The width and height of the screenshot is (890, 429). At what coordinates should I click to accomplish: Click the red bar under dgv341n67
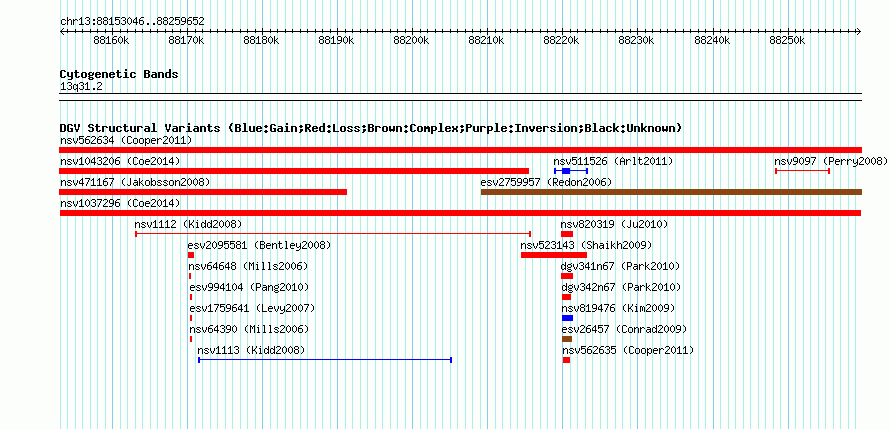click(x=567, y=276)
